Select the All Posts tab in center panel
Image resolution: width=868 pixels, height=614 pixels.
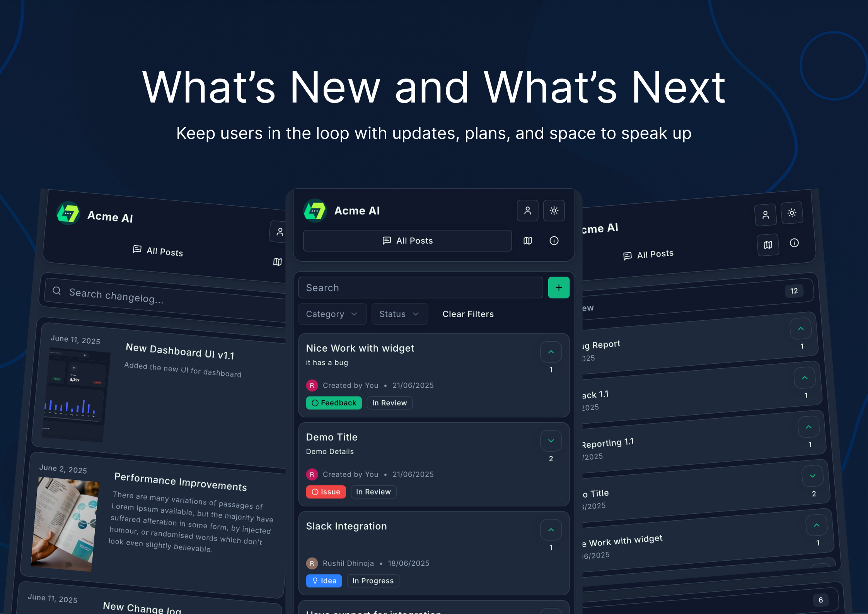click(x=408, y=241)
